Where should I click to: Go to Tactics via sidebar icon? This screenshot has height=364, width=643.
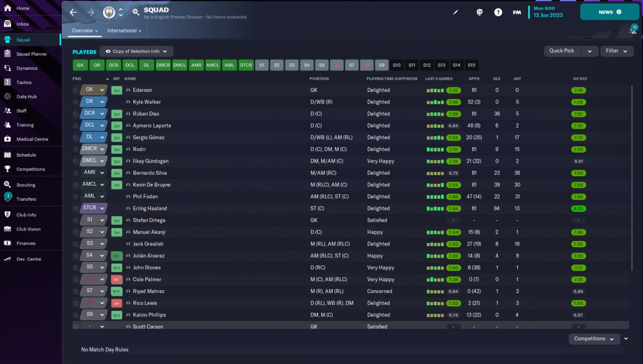[8, 82]
